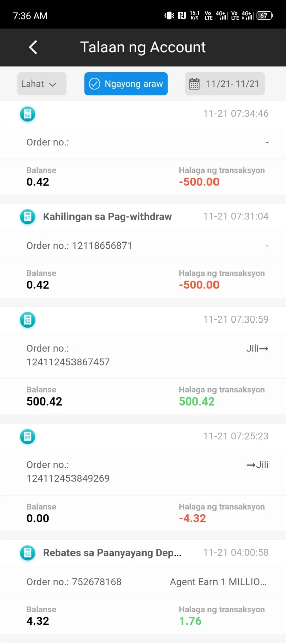Toggle the Ngayong araw filter
The width and height of the screenshot is (286, 644).
[x=126, y=84]
